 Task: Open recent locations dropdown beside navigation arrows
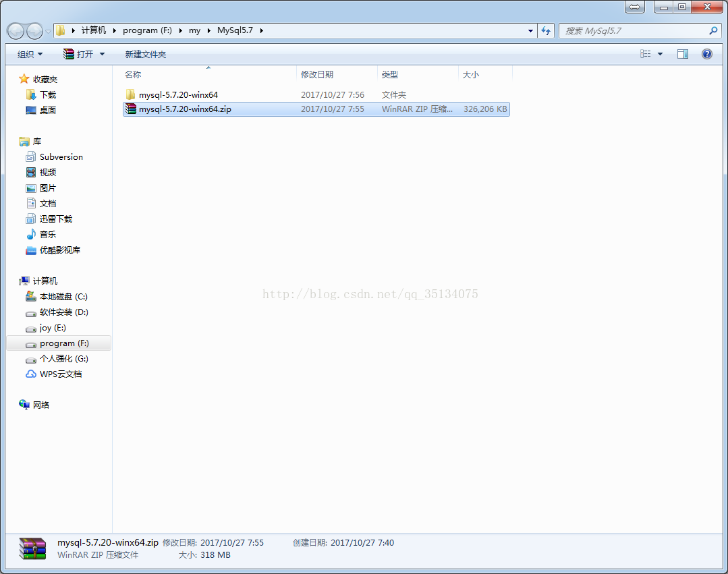pos(48,32)
